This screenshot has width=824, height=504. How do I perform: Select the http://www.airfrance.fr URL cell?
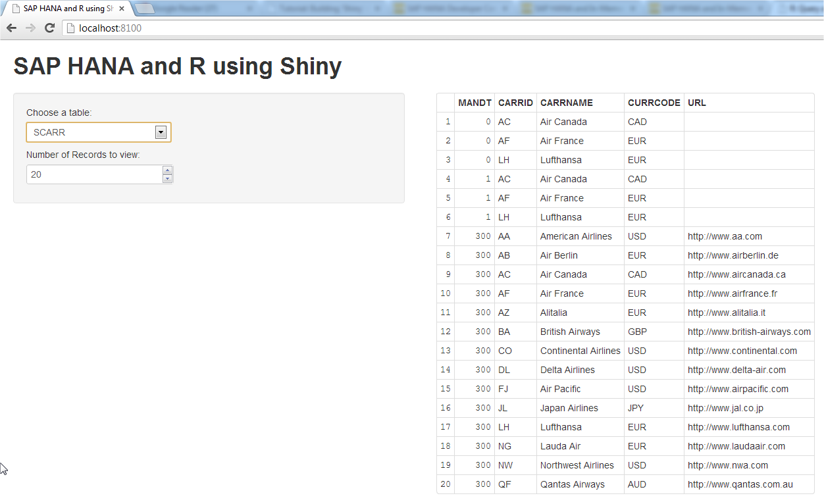[x=749, y=293]
